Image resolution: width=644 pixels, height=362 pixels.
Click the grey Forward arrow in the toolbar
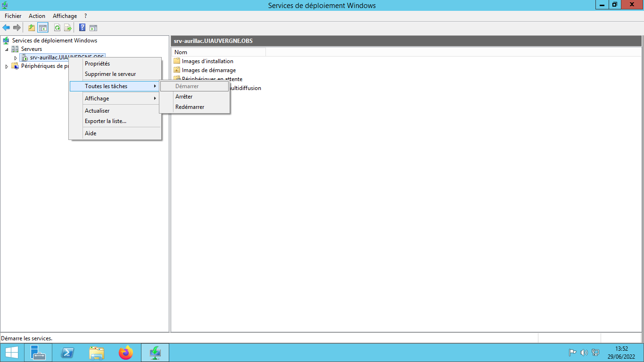pyautogui.click(x=17, y=27)
